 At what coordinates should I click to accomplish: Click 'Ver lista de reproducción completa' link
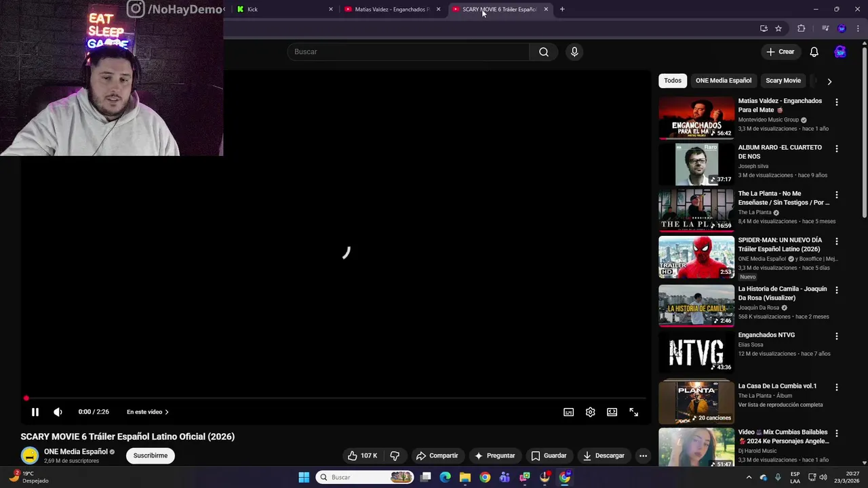(x=781, y=405)
